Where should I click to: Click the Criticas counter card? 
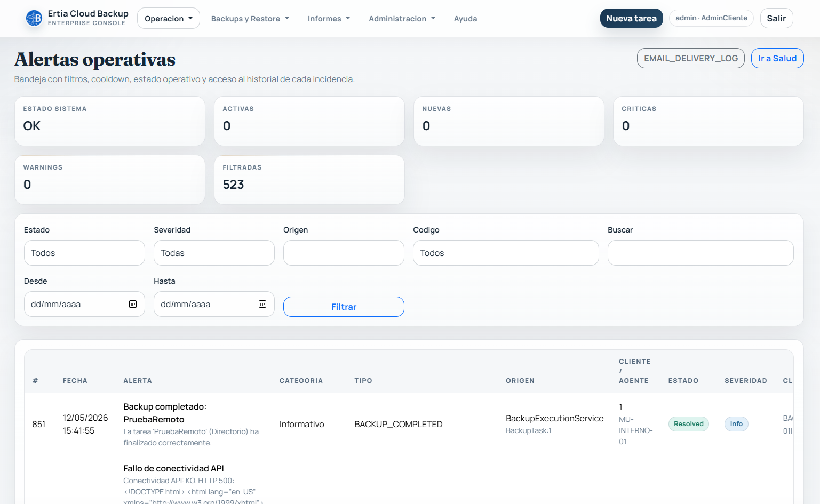708,121
